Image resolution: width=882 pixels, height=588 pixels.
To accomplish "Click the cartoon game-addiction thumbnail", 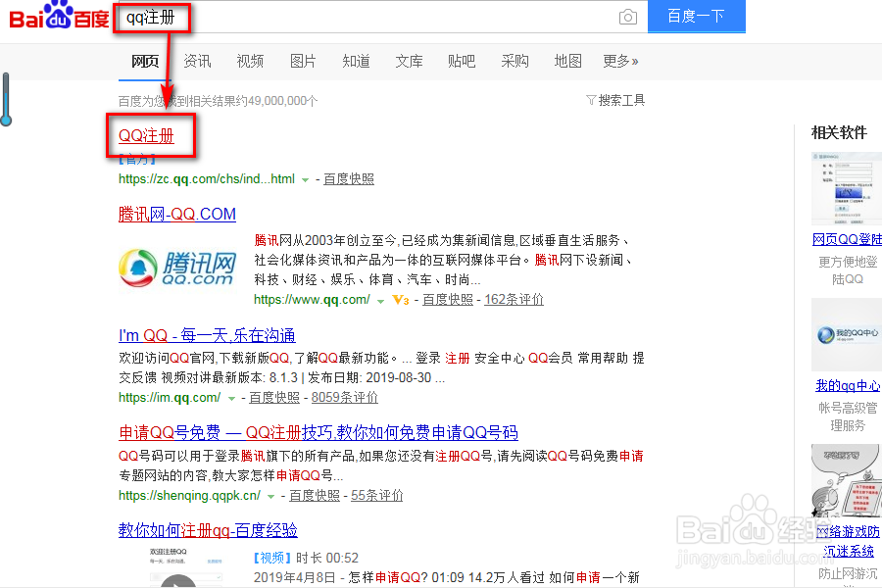I will point(847,481).
